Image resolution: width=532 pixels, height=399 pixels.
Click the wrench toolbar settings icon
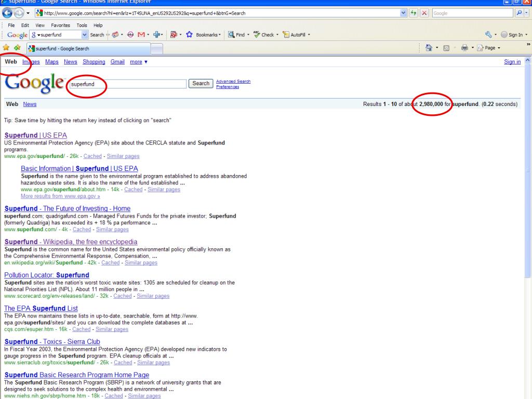pos(488,35)
